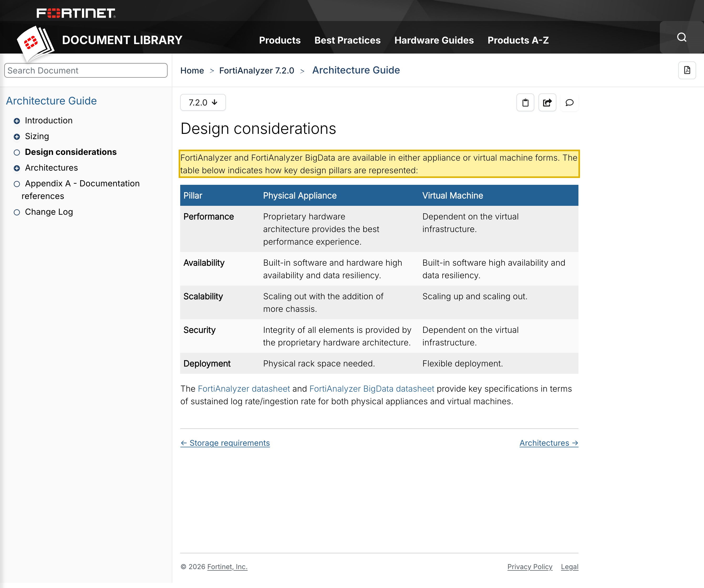Open FortiAnalyzer 7.2.0 breadcrumb link
The width and height of the screenshot is (704, 588).
256,70
